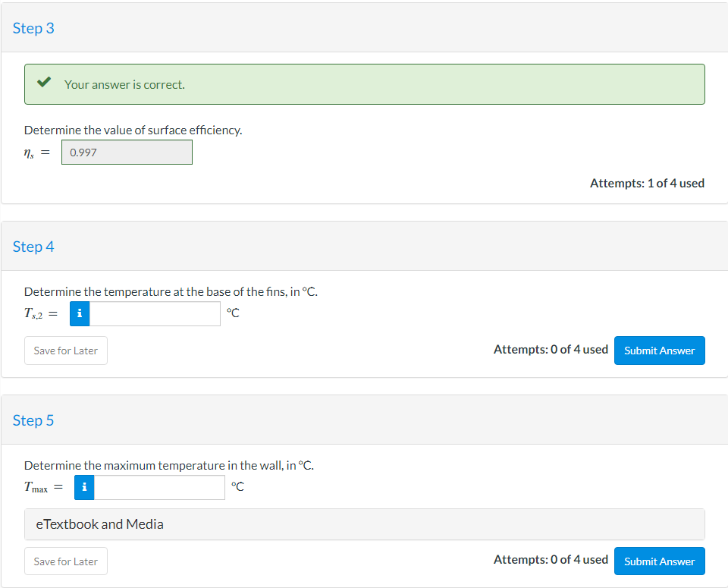This screenshot has width=728, height=588.
Task: Select the surface efficiency answer box 0.997
Action: 127,153
